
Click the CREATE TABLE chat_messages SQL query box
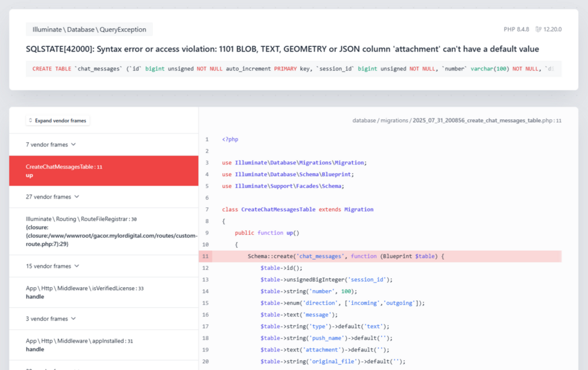click(x=293, y=69)
